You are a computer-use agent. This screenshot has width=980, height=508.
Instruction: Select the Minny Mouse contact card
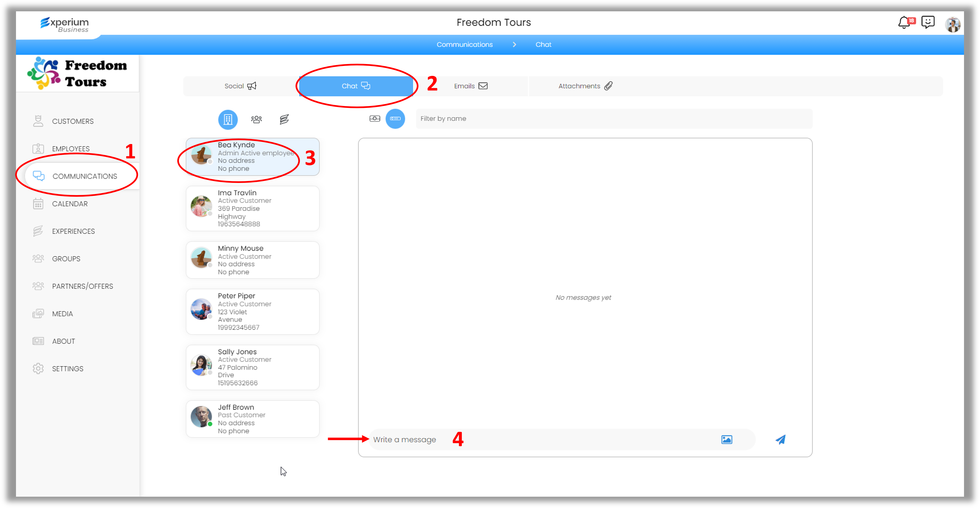point(253,260)
